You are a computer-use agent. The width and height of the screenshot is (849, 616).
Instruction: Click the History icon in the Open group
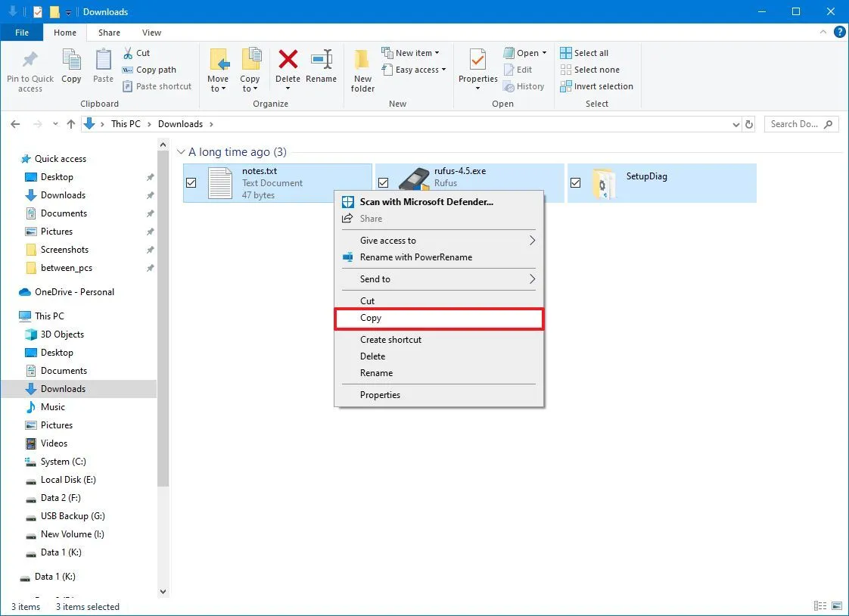[x=525, y=86]
